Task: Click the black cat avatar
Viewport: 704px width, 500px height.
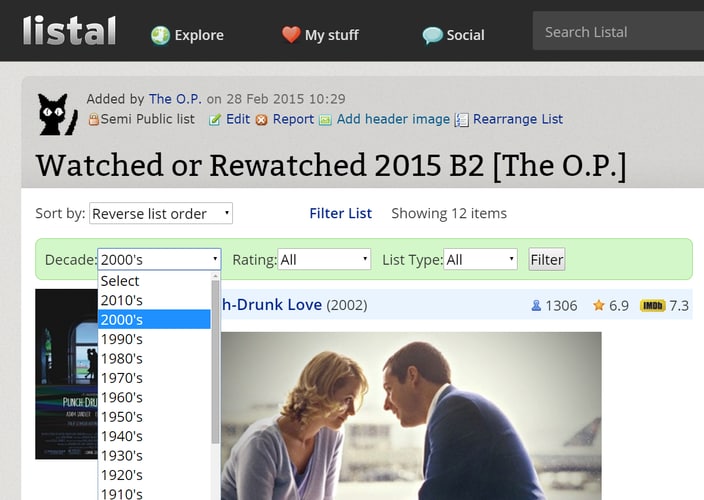Action: pyautogui.click(x=57, y=114)
